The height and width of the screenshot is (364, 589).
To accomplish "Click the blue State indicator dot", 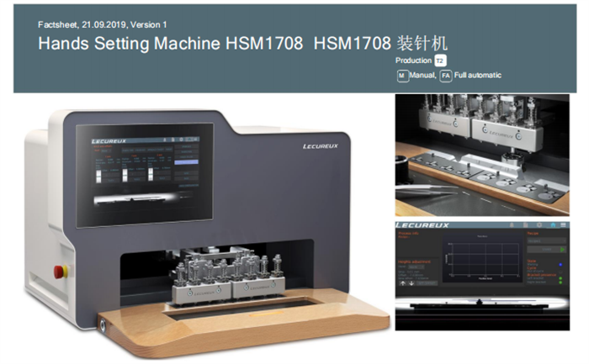I will click(560, 265).
